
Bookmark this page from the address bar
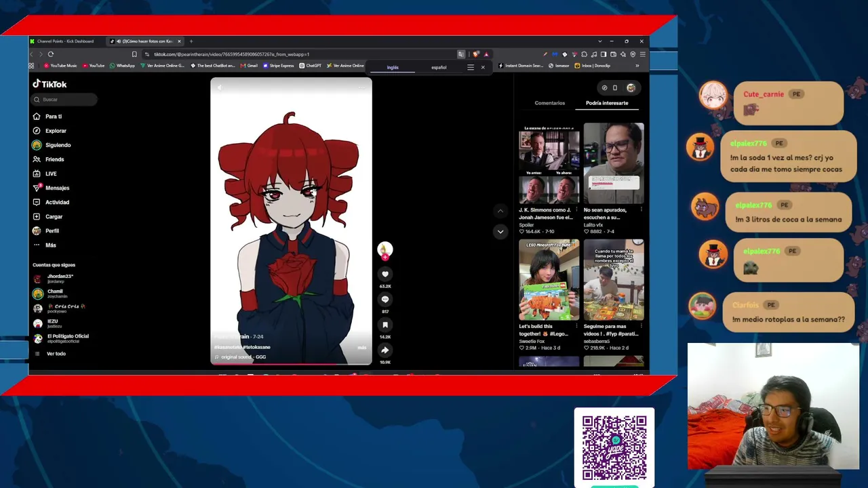[134, 54]
